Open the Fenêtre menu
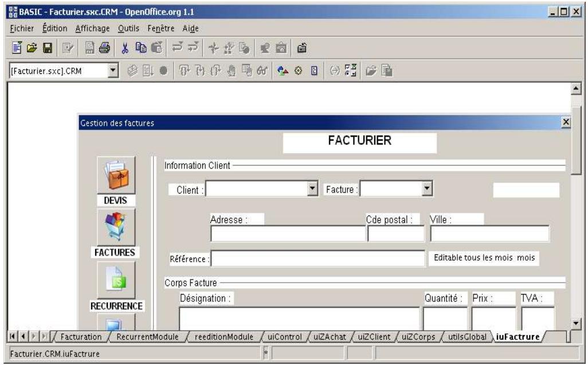Viewport: 588px width, 365px height. [x=161, y=29]
